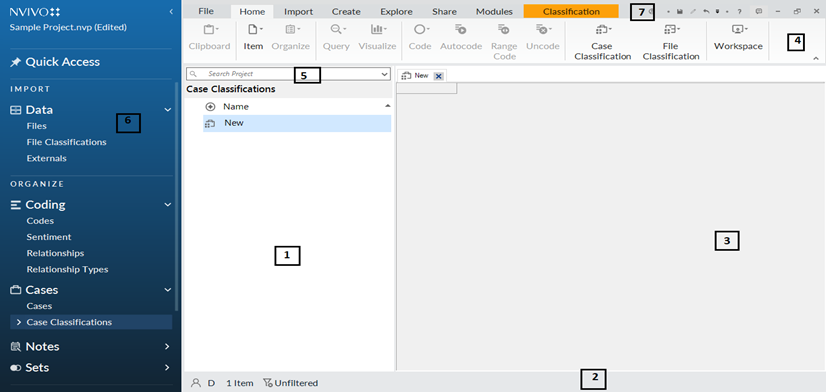Click the 1 Item status text
The image size is (826, 392).
pos(240,383)
